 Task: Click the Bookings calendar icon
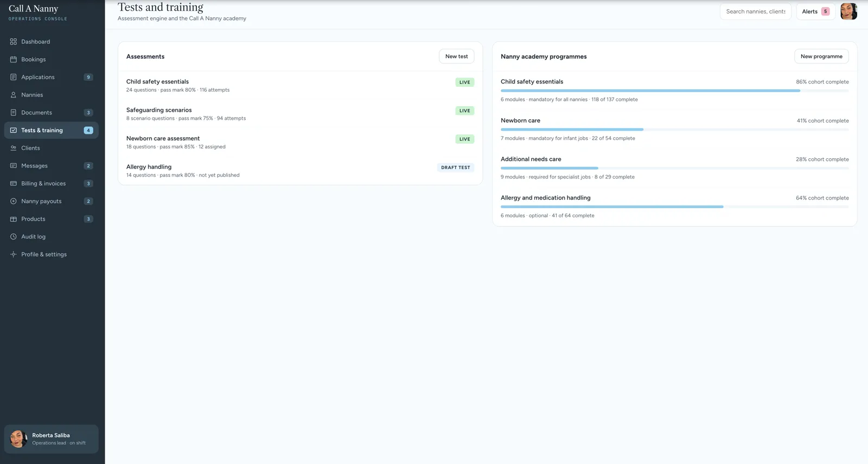[14, 60]
